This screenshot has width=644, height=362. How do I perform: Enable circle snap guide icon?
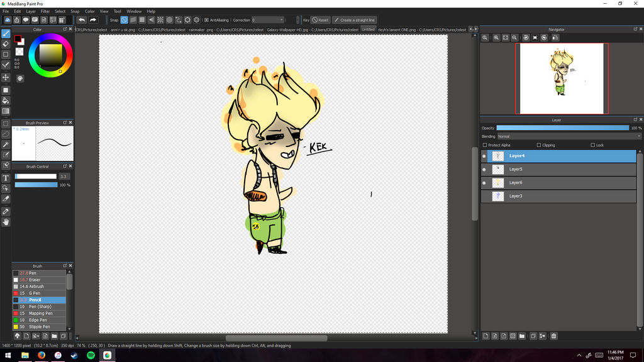(169, 19)
